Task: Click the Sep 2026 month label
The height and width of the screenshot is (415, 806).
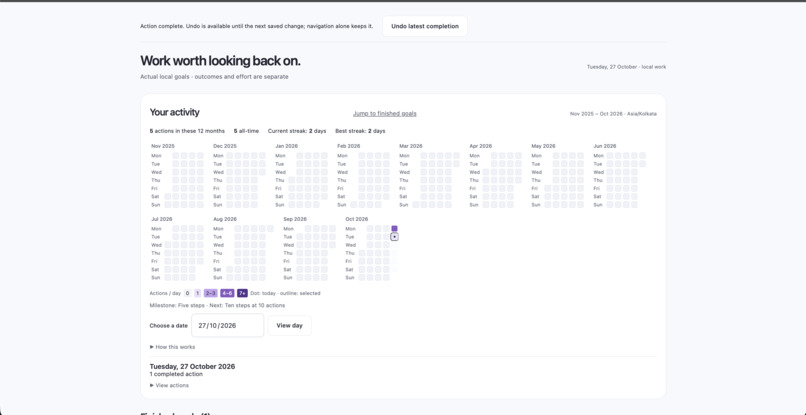Action: click(x=295, y=219)
